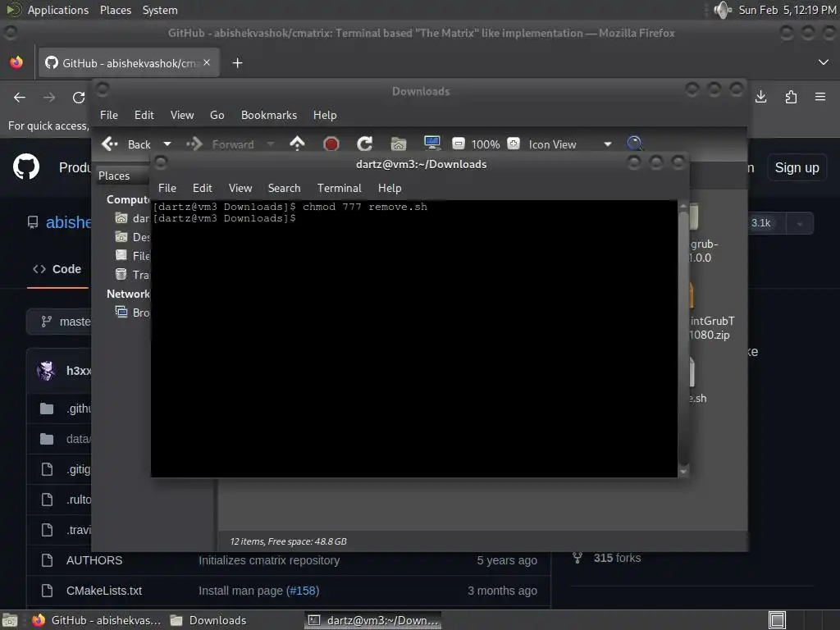Open the Computer toolbar icon
Screen dimensions: 840x630
coord(431,143)
